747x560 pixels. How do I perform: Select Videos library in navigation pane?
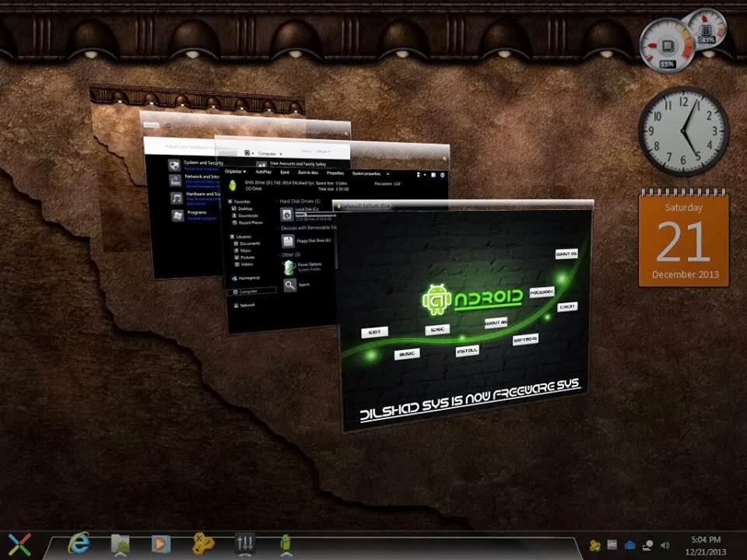point(244,264)
